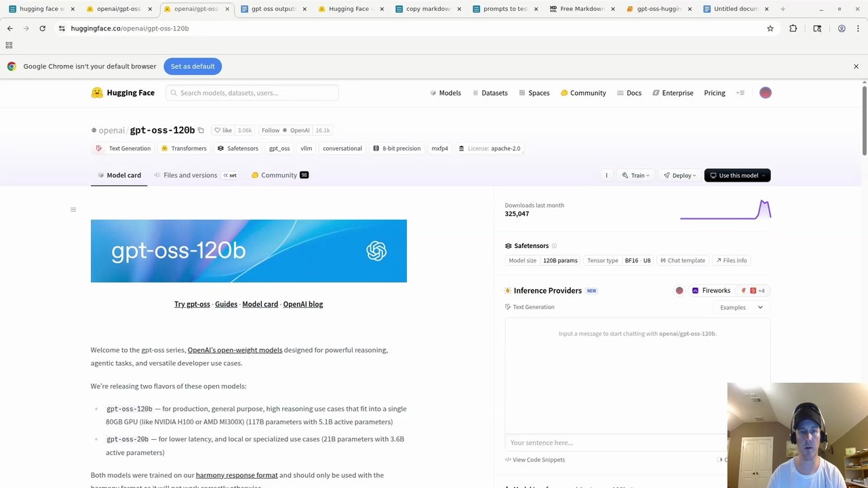Open the Try gpt-oss link
The image size is (868, 488).
192,304
